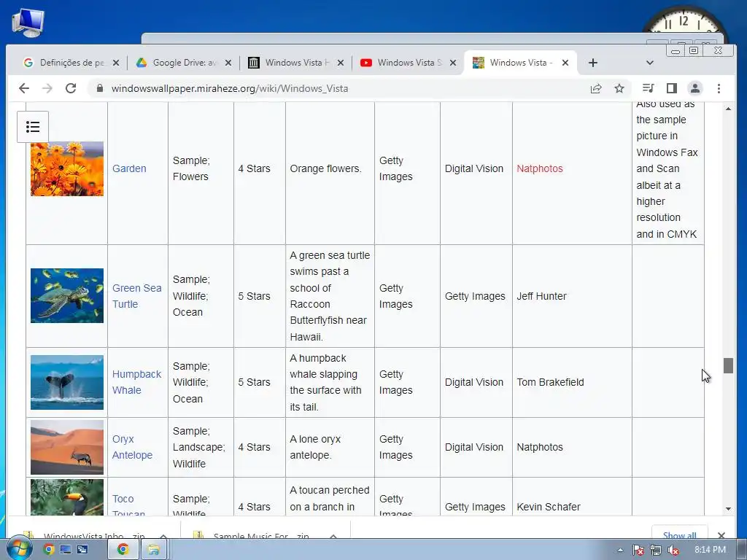The image size is (747, 560).
Task: Open the Oryx Antelope link
Action: coord(132,447)
